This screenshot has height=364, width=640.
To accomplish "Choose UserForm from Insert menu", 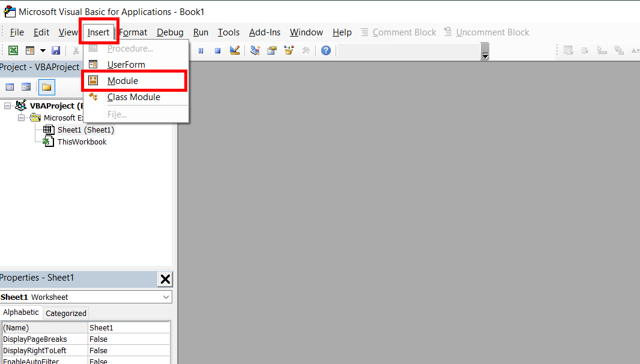I will point(136,64).
